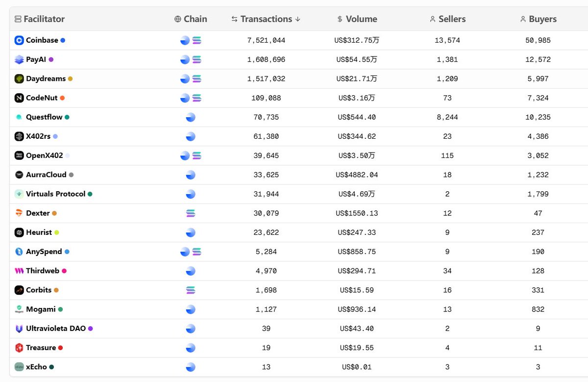Click the Facilitator column header
Image resolution: width=588 pixels, height=382 pixels.
click(39, 19)
